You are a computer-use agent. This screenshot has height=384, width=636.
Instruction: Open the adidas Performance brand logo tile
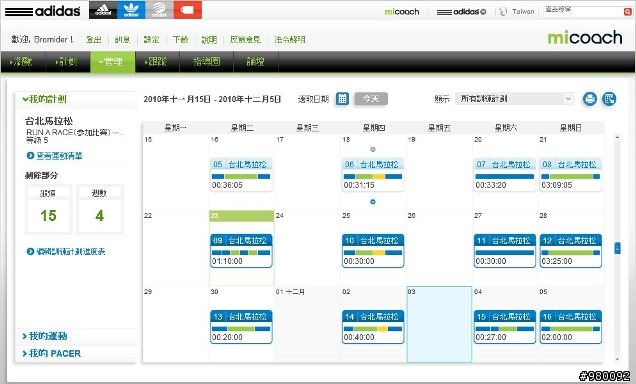[103, 10]
